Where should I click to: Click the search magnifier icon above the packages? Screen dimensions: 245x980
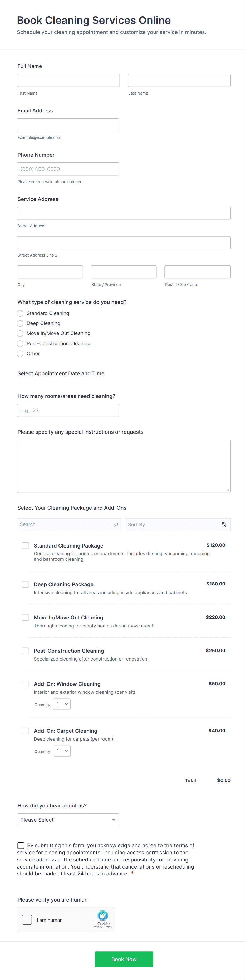click(x=115, y=524)
